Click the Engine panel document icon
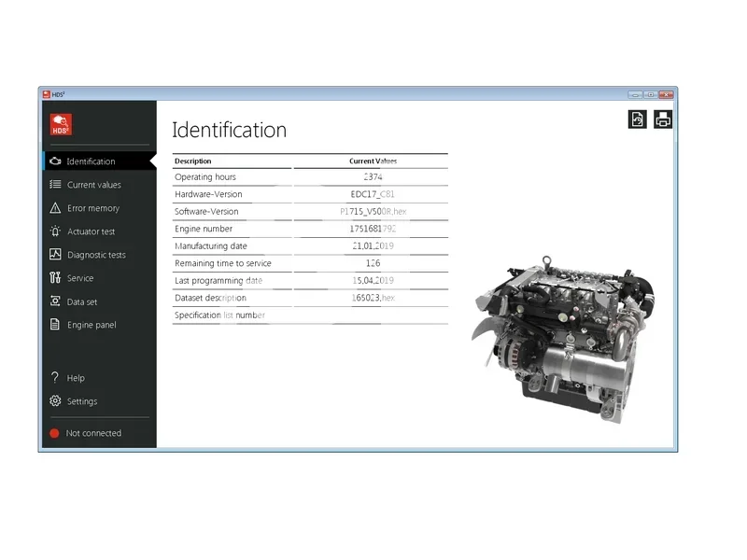 [54, 325]
